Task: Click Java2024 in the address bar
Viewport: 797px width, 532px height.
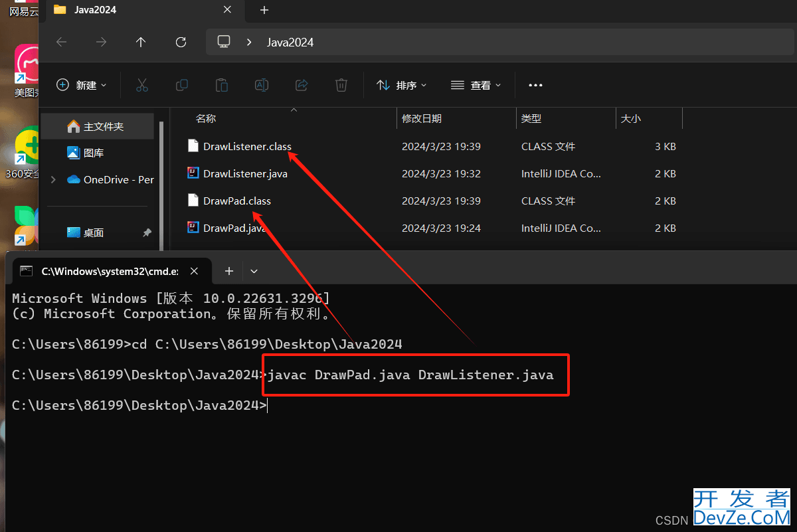Action: point(290,42)
